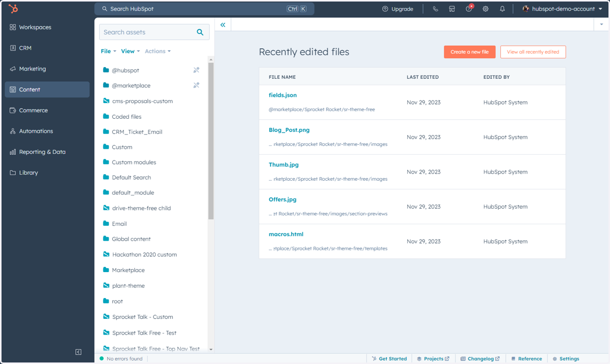The image size is (610, 364).
Task: Click the HubSpot sprocket logo
Action: 13,9
